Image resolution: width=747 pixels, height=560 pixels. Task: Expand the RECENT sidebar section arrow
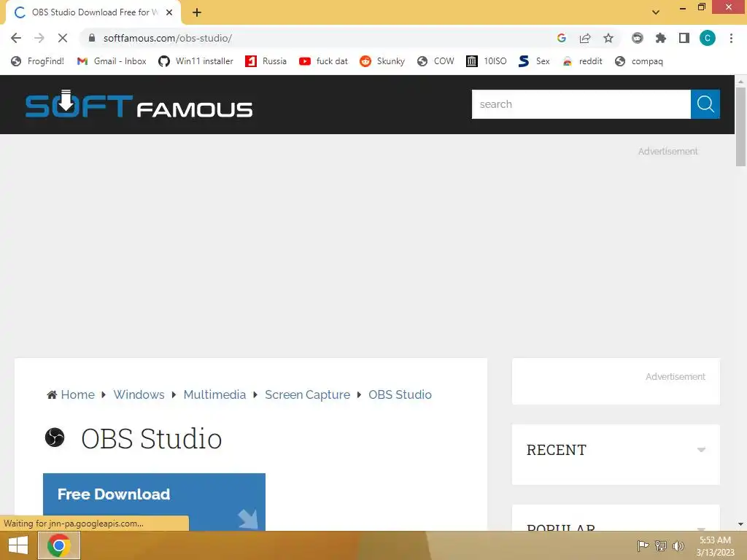[x=701, y=450]
